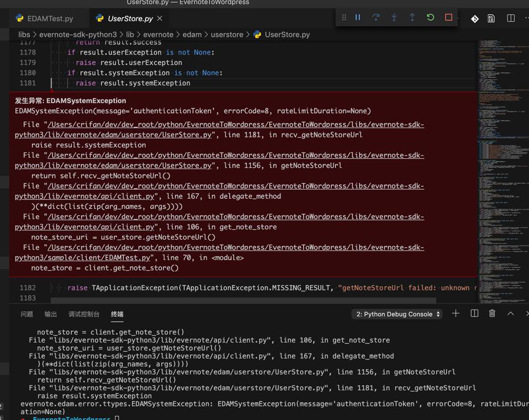Click the debugger Step Into icon
Image resolution: width=529 pixels, height=420 pixels.
pyautogui.click(x=394, y=17)
